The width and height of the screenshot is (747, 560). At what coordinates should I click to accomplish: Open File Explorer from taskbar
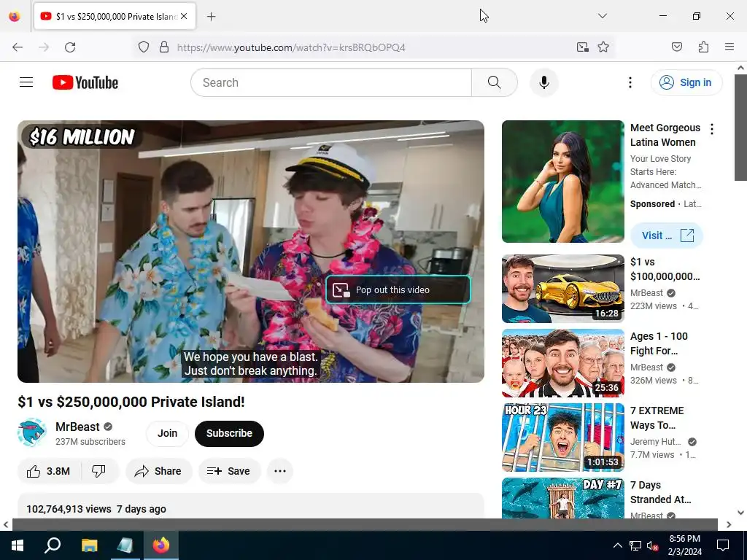click(89, 545)
